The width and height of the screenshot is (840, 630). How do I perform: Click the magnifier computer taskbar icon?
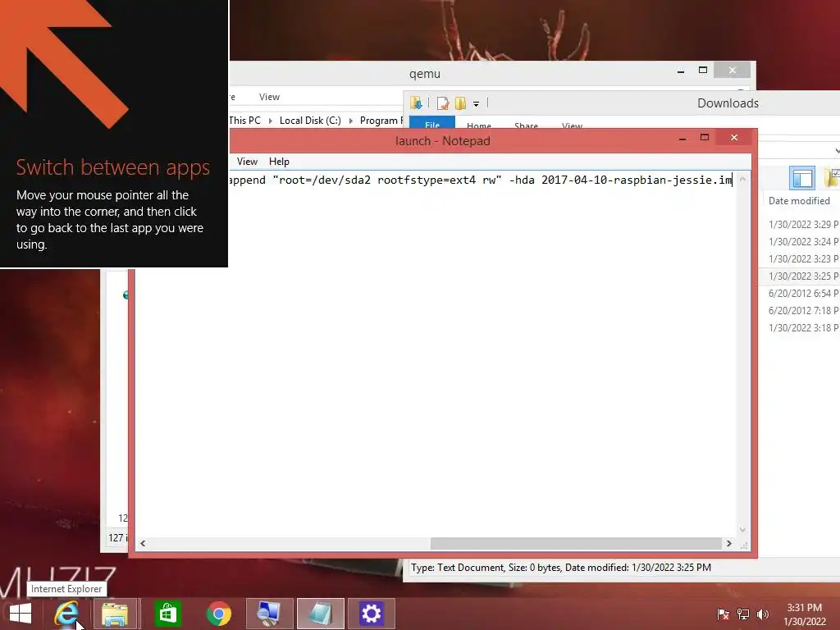269,614
